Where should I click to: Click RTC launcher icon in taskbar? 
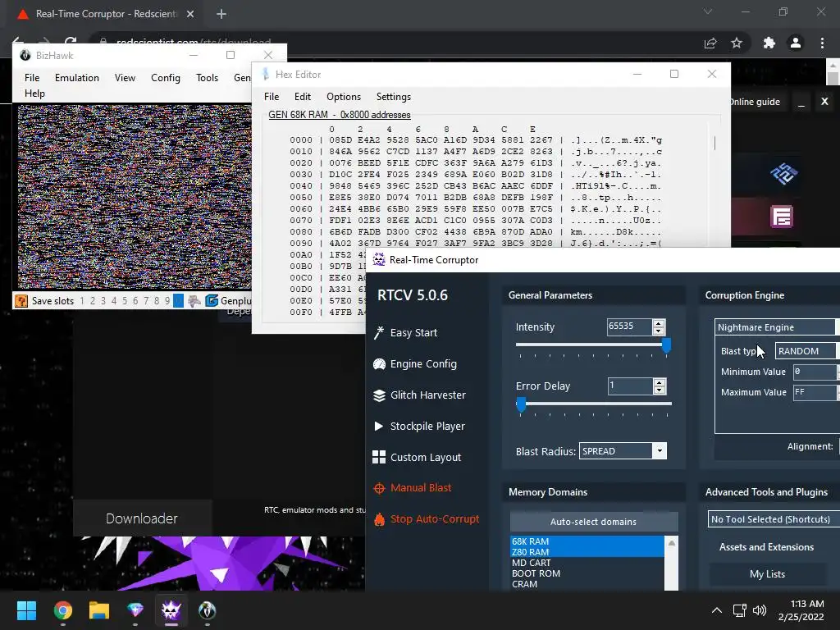click(171, 610)
